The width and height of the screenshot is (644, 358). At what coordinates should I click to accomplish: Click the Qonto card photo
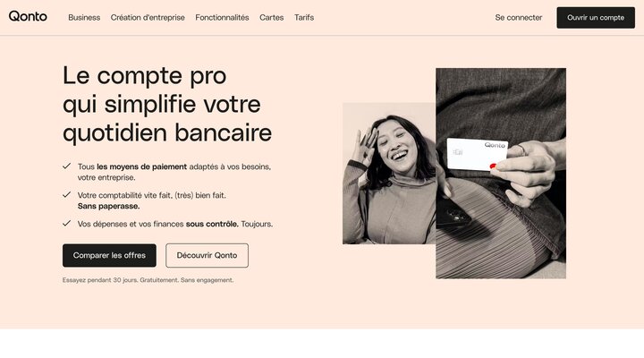tap(501, 174)
